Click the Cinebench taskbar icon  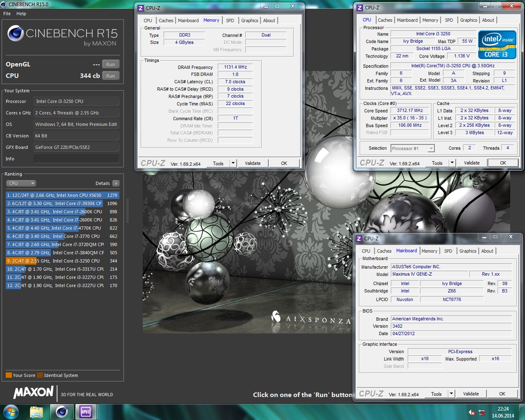tap(62, 412)
